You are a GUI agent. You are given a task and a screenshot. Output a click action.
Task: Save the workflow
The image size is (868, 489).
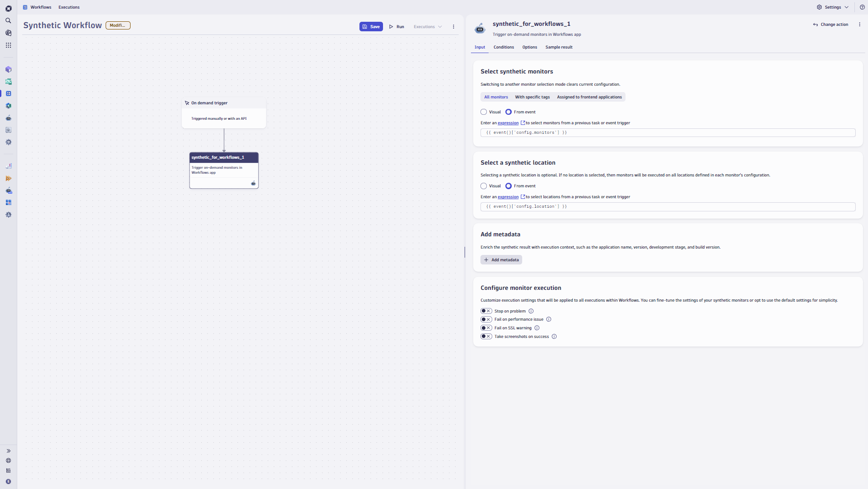[x=371, y=27]
